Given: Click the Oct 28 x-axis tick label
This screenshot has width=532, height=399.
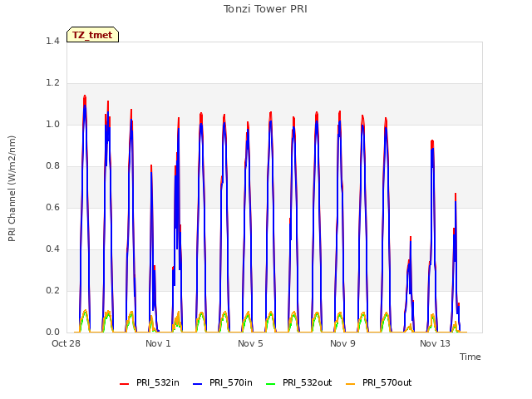Looking at the screenshot, I should 66,343.
